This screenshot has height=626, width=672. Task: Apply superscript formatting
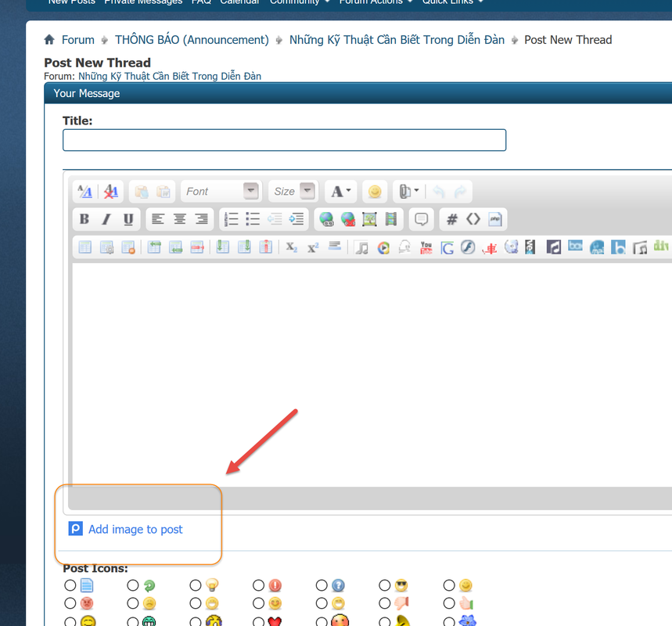tap(313, 247)
